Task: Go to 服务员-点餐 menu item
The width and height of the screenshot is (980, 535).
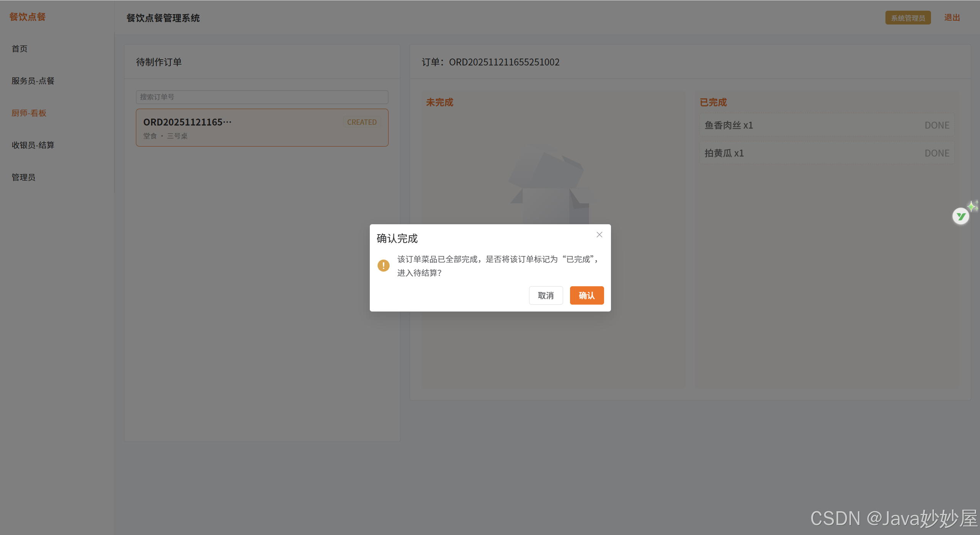Action: [33, 81]
